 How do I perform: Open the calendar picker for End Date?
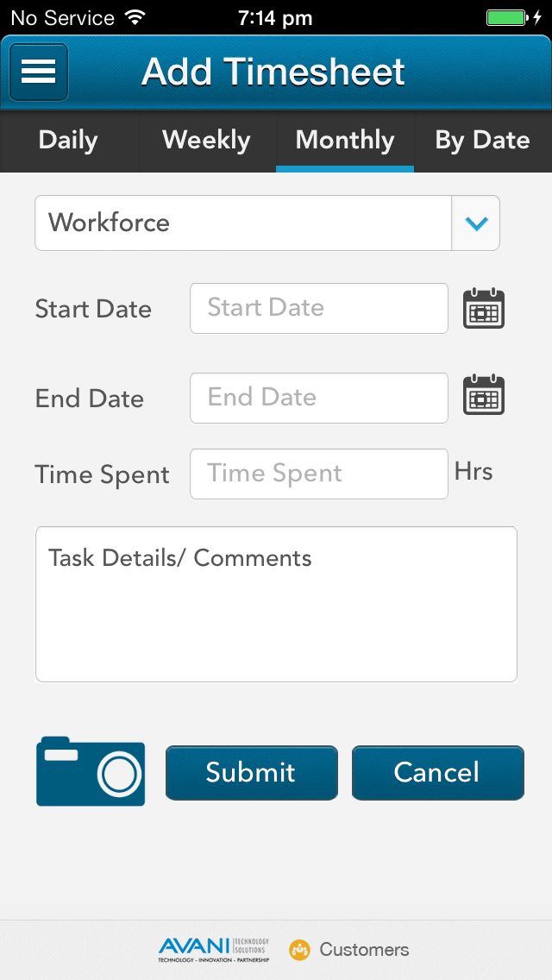point(483,397)
